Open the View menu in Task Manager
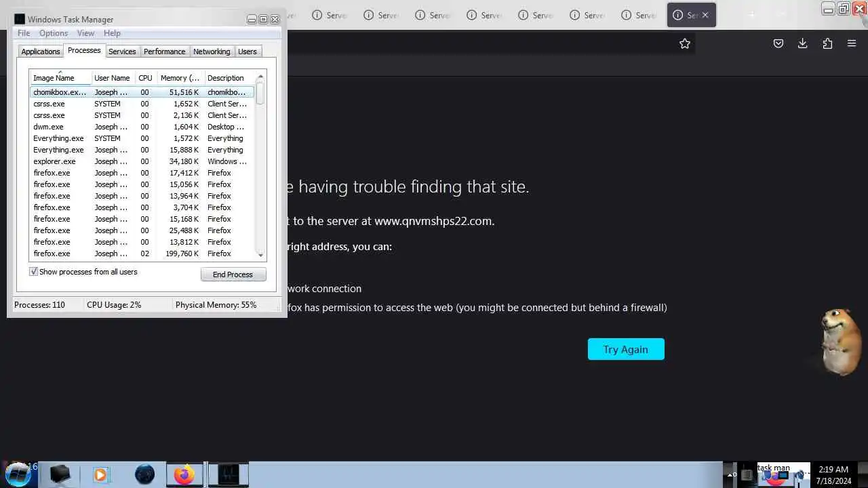This screenshot has height=488, width=868. (85, 33)
